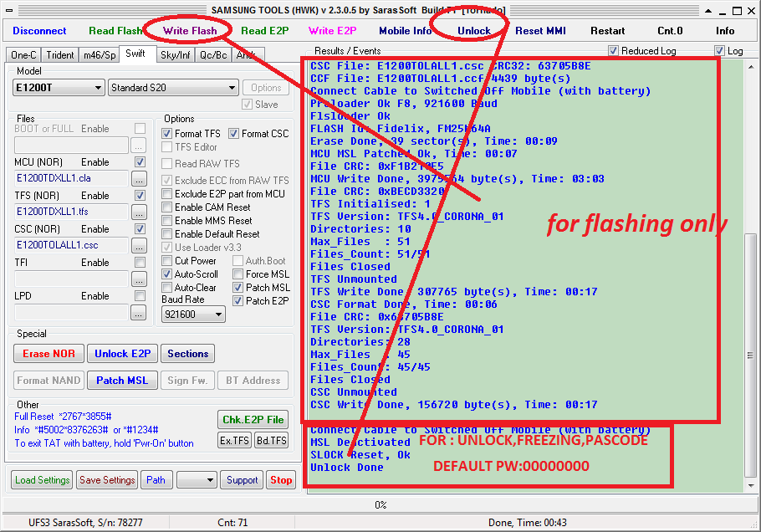
Task: Toggle the Reduced Log checkbox
Action: (x=614, y=50)
